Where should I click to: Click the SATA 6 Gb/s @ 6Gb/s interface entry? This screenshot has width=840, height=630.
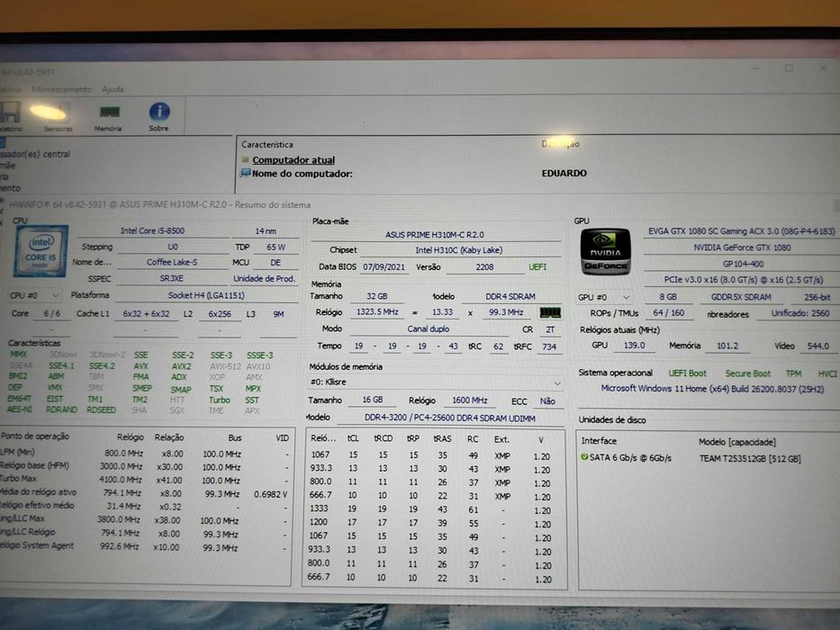click(630, 458)
